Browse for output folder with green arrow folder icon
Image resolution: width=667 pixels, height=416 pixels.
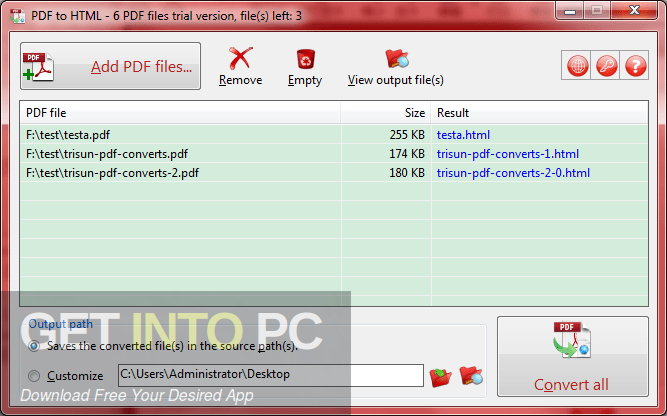tap(440, 376)
